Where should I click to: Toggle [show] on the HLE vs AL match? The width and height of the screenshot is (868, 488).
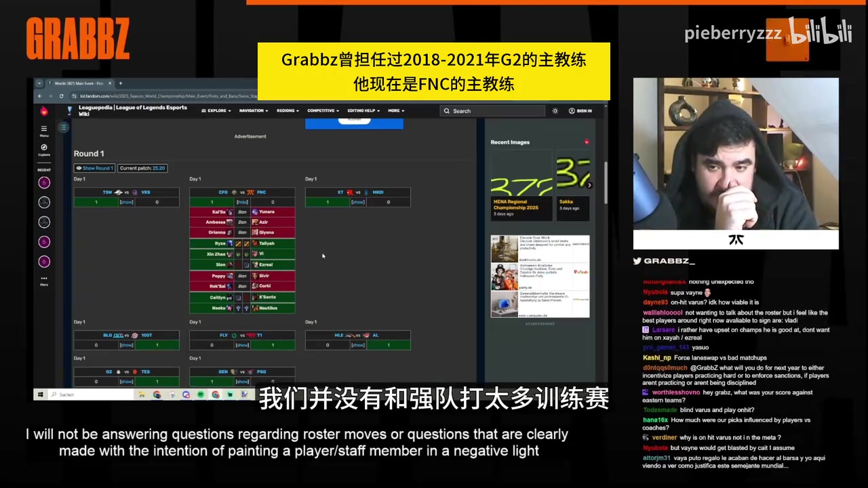click(x=357, y=344)
